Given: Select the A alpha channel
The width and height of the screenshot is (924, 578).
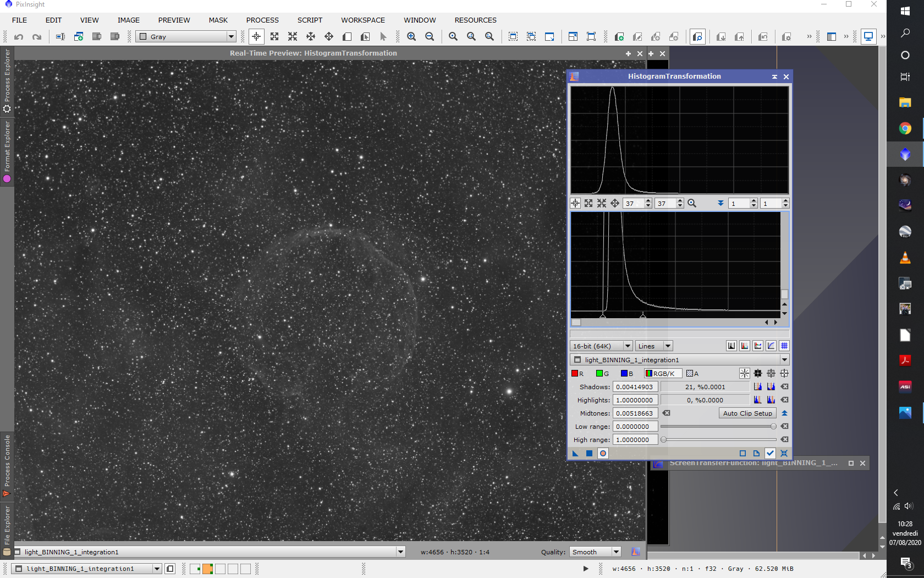Looking at the screenshot, I should coord(692,374).
